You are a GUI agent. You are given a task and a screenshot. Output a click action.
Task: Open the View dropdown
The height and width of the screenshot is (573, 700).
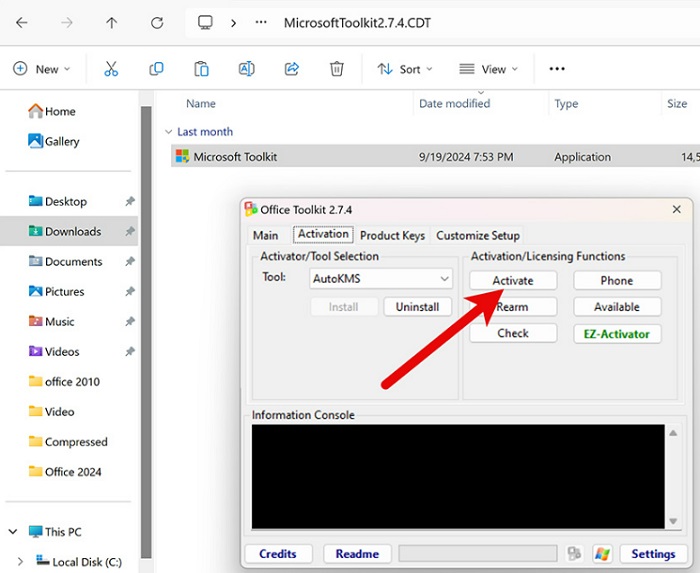pos(488,69)
